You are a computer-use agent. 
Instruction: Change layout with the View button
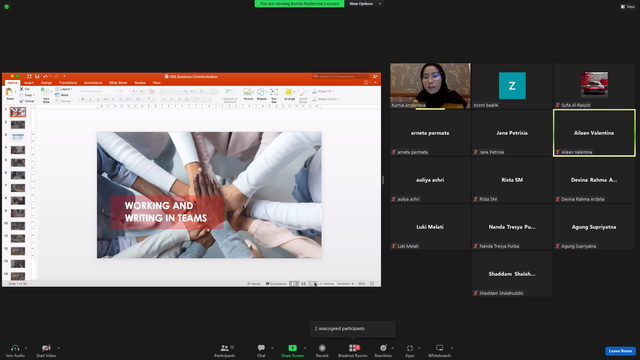pyautogui.click(x=628, y=7)
